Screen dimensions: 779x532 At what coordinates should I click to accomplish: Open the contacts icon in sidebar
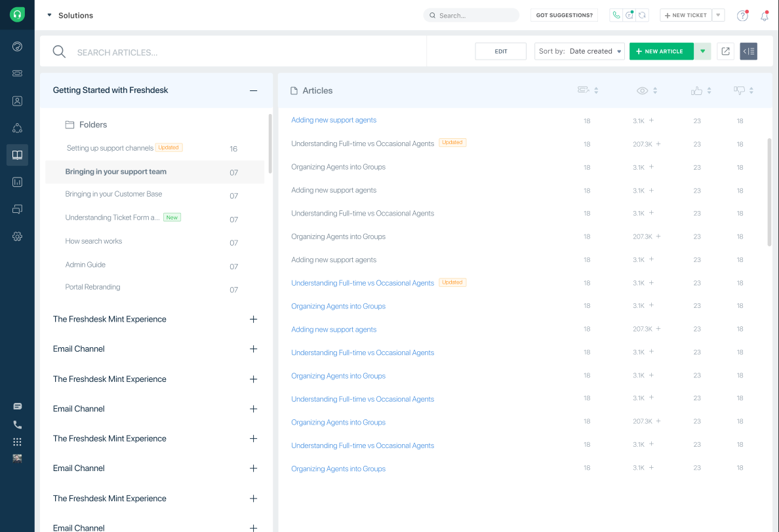pyautogui.click(x=18, y=102)
